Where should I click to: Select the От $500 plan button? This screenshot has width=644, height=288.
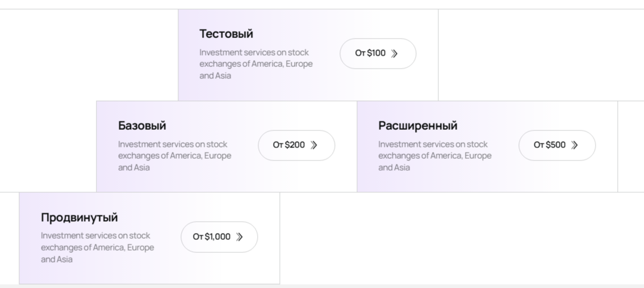557,145
